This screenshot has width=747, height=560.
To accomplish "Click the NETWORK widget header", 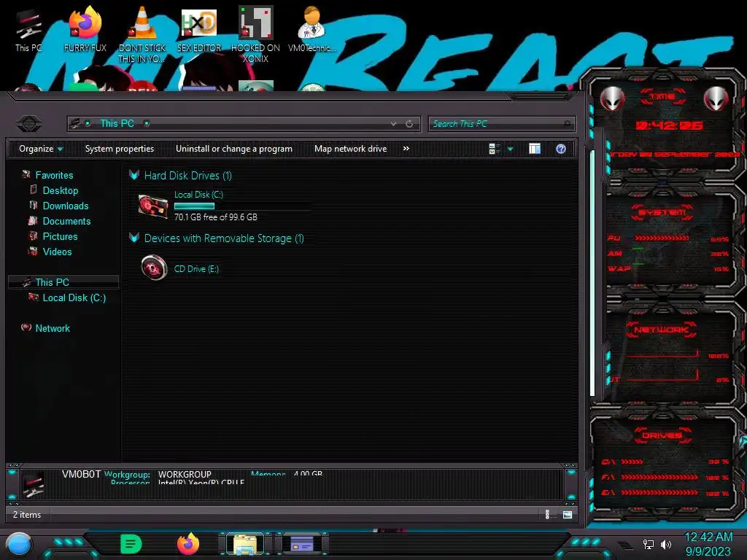I will pos(661,330).
